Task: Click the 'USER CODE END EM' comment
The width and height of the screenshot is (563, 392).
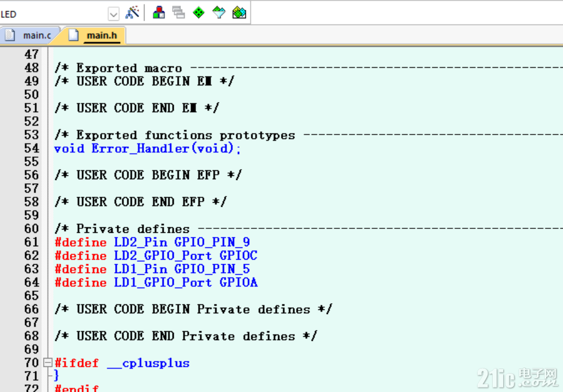Action: 137,108
